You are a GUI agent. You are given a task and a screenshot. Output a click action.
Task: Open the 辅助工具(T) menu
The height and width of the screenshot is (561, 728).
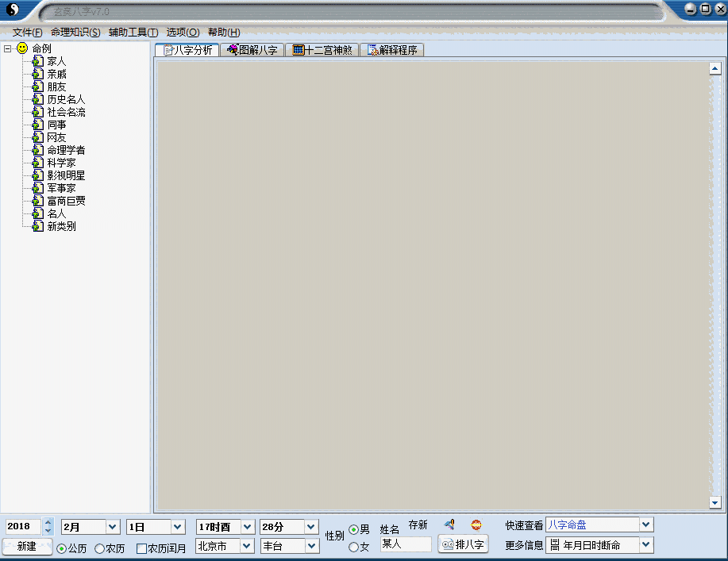(133, 32)
